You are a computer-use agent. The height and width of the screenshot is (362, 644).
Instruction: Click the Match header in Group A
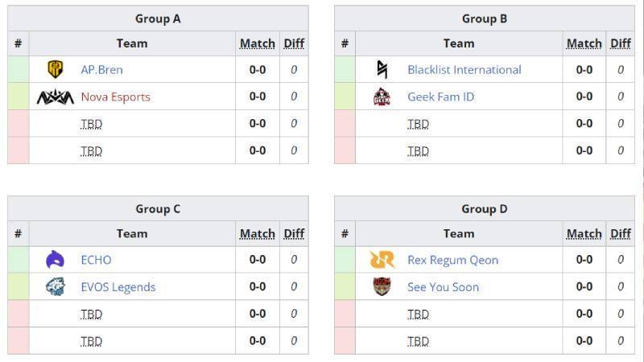click(x=258, y=43)
